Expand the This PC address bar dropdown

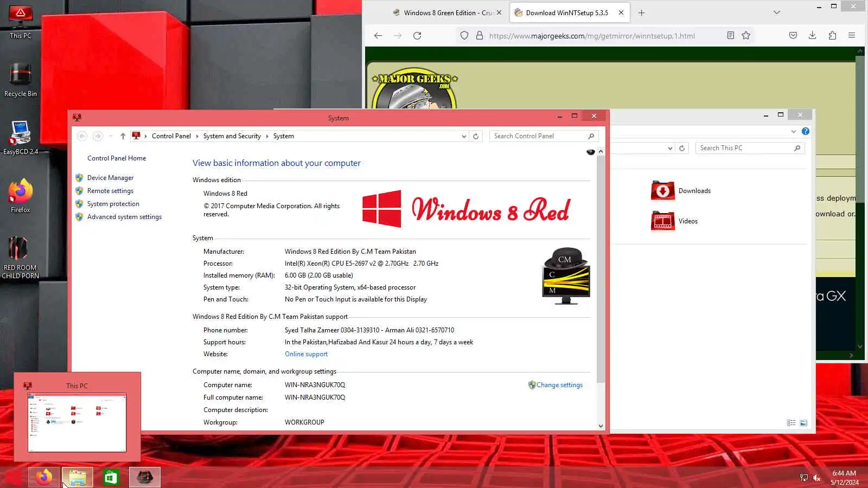[x=670, y=148]
